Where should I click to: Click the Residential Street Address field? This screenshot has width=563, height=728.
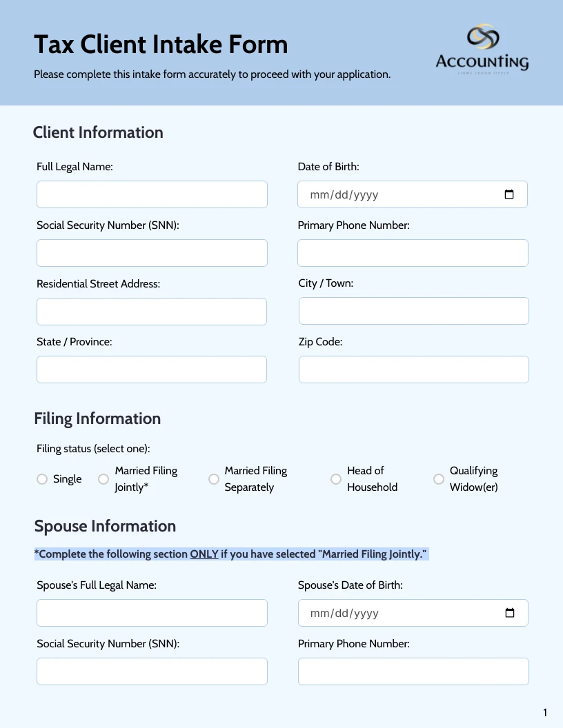tap(152, 311)
